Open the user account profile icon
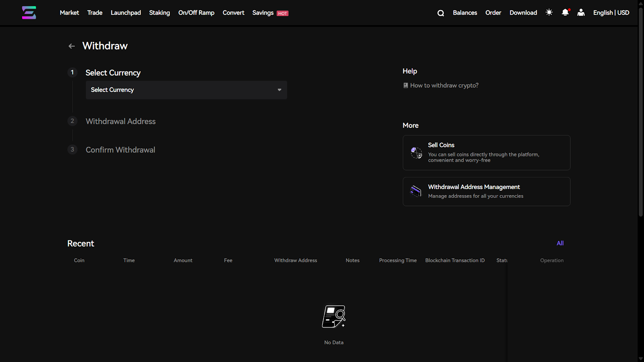The image size is (644, 362). (x=581, y=12)
